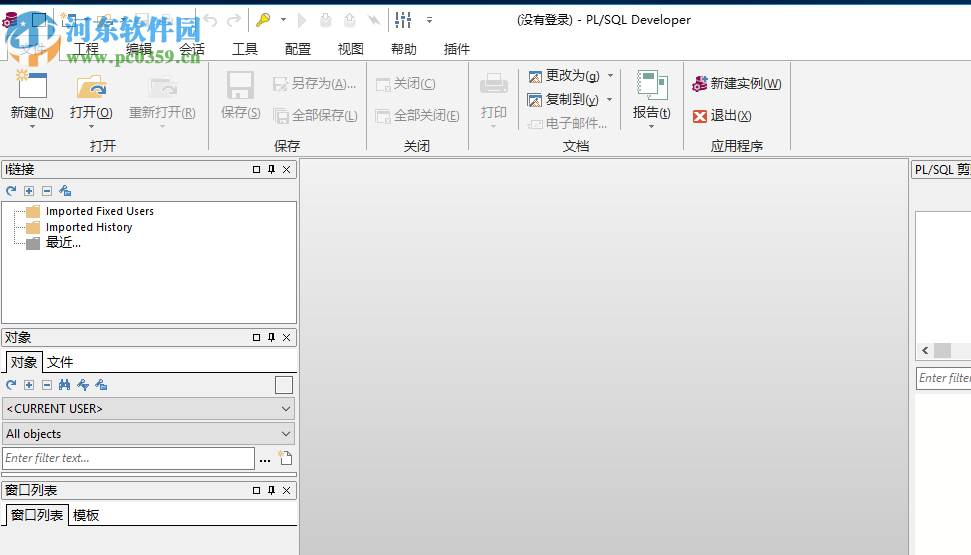Click the minus icon in 对象 toolbar
This screenshot has height=555, width=971.
[47, 385]
